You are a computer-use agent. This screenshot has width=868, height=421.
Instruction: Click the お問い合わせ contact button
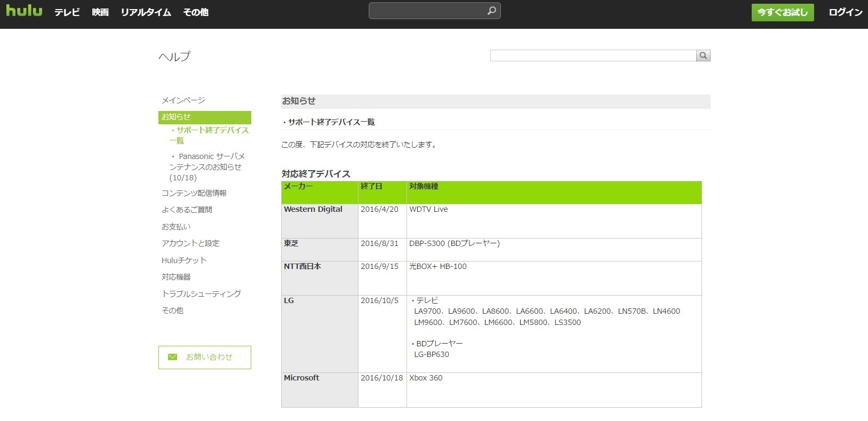[x=205, y=358]
